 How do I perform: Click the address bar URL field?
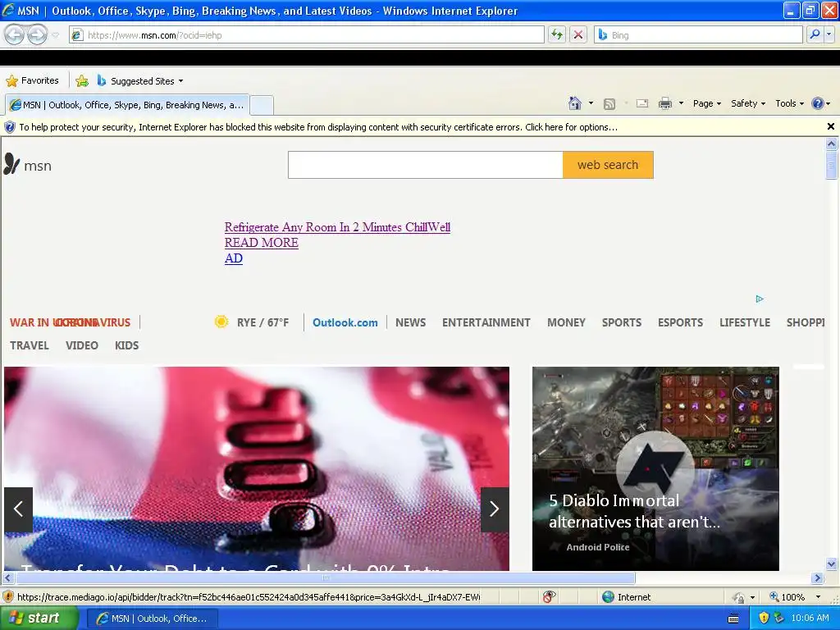click(x=307, y=34)
